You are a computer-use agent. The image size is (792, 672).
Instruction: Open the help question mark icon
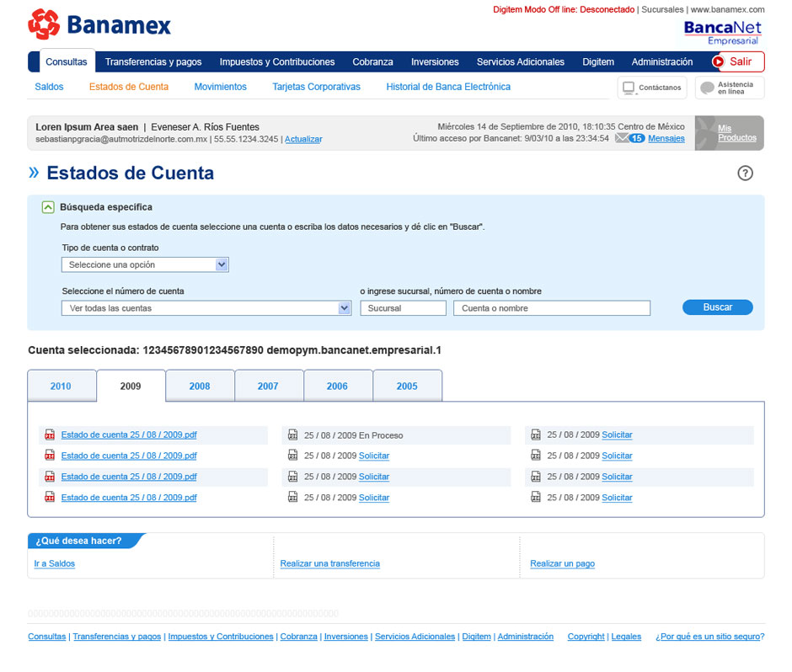(745, 173)
